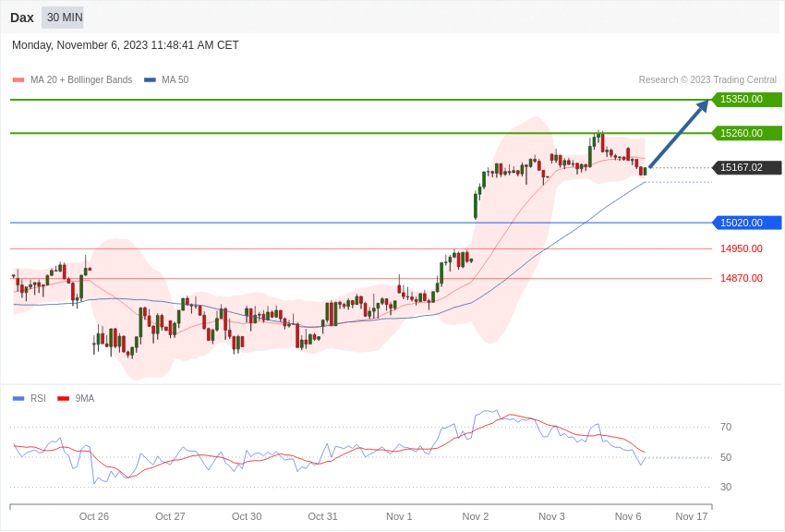Image resolution: width=785 pixels, height=532 pixels.
Task: Select the 15260.00 resistance price tag
Action: [746, 133]
